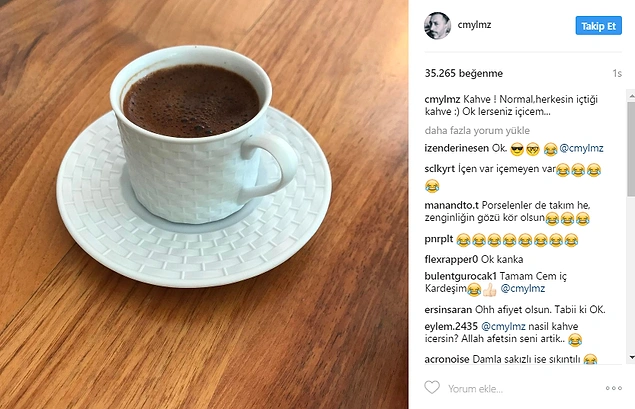Open ersinsaran commenter profile
This screenshot has width=635, height=409.
(448, 310)
